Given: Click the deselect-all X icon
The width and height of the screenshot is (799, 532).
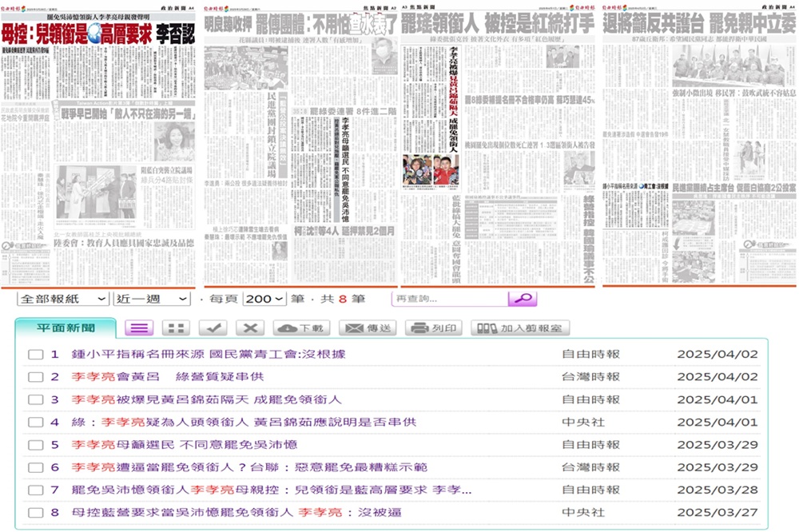Looking at the screenshot, I should (x=250, y=328).
